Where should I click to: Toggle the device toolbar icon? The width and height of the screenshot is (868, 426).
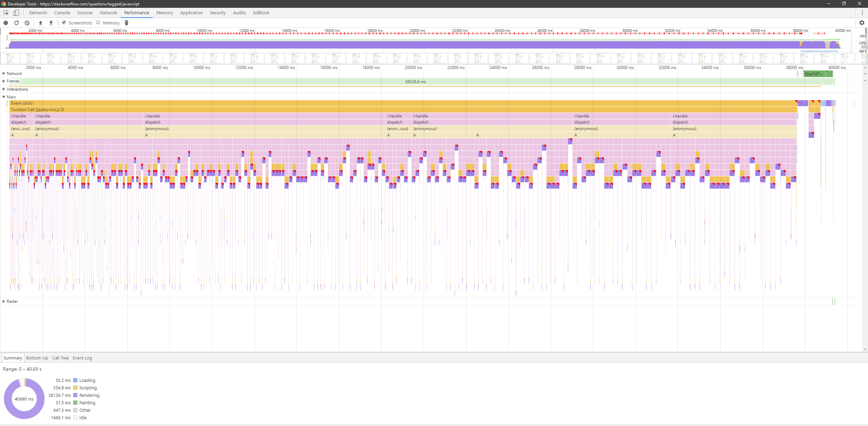pos(16,13)
